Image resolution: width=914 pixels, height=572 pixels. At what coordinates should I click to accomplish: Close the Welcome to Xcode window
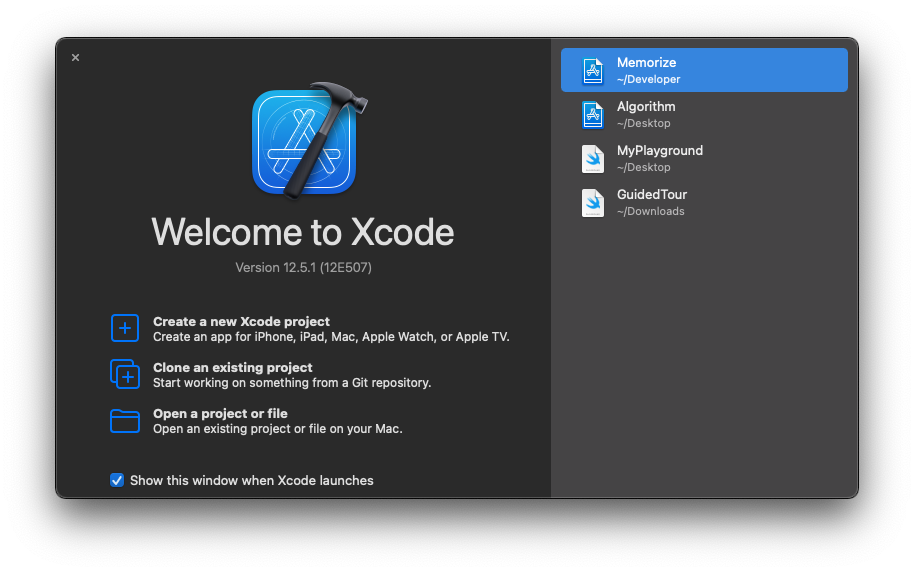click(x=75, y=57)
